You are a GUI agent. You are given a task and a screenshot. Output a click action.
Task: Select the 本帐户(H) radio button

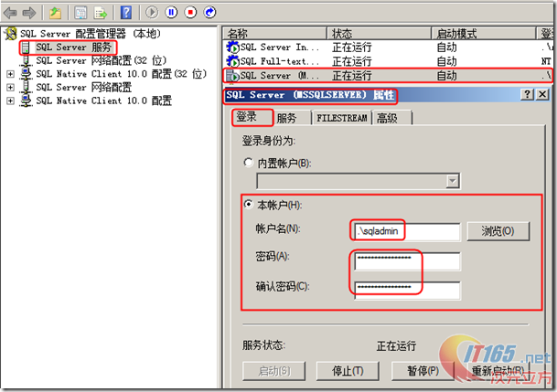coord(248,205)
